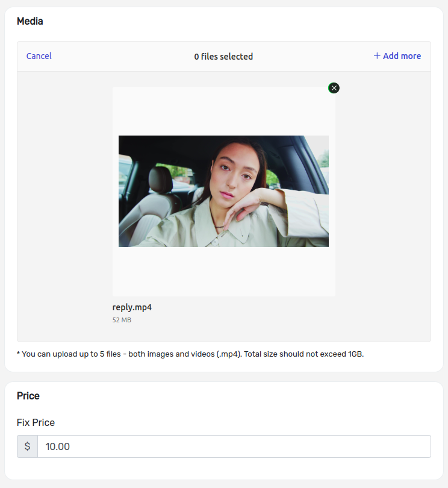Click the Add more files button
The width and height of the screenshot is (448, 488).
pos(397,56)
